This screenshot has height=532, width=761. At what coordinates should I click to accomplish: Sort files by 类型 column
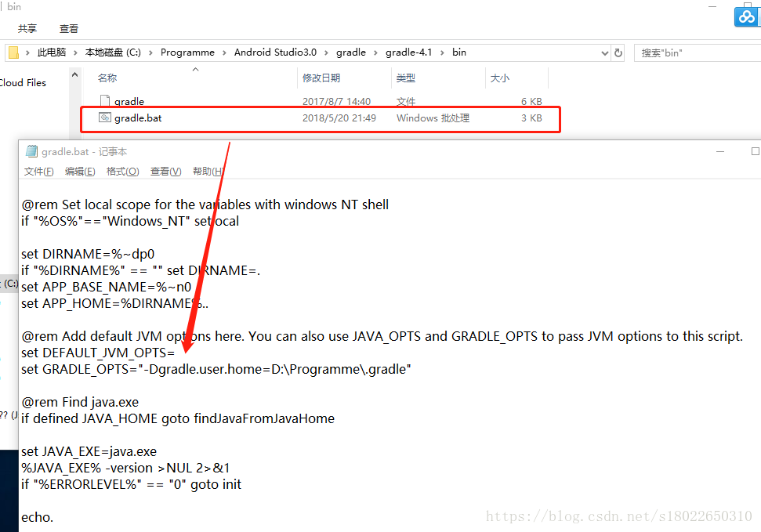[406, 78]
